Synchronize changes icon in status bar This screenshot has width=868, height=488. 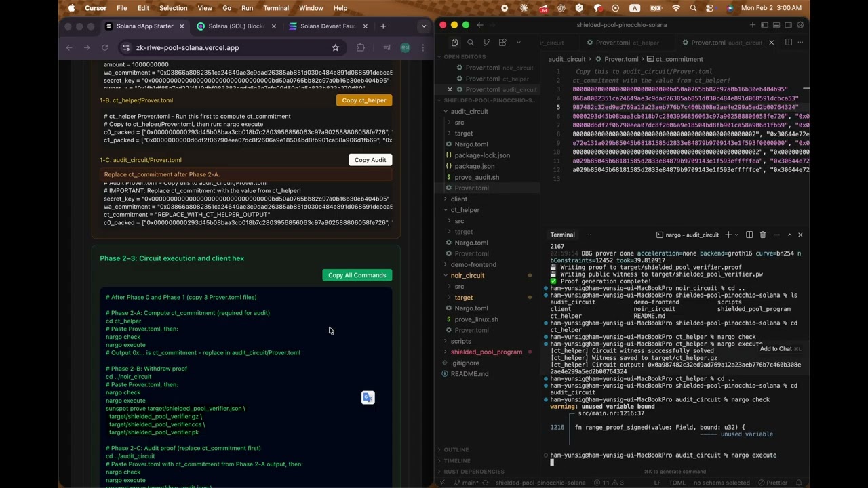[486, 483]
